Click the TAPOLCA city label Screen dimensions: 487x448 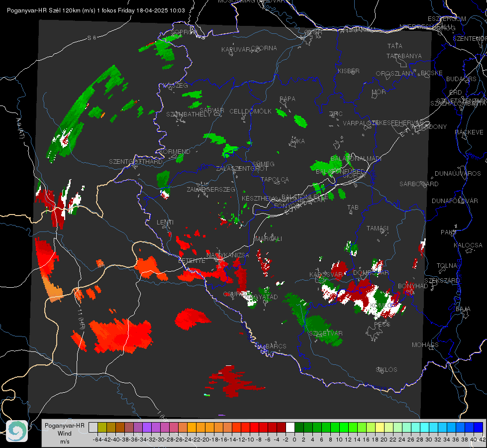[x=275, y=180]
